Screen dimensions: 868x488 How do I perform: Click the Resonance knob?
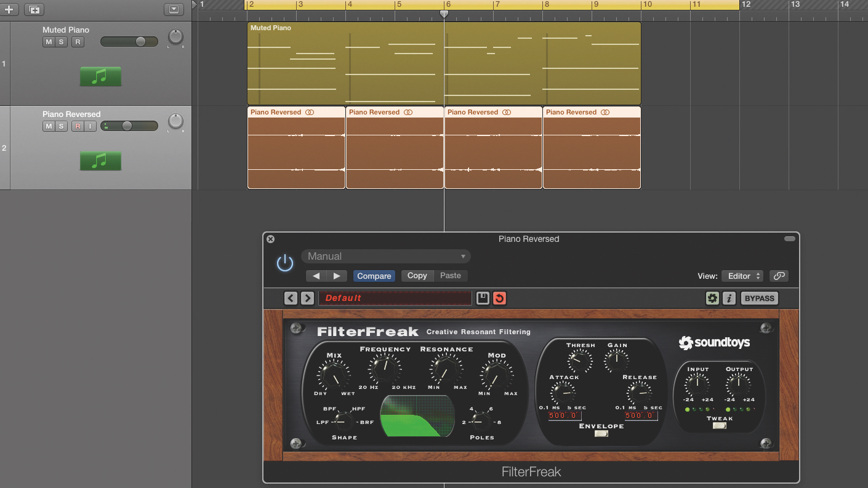point(446,370)
